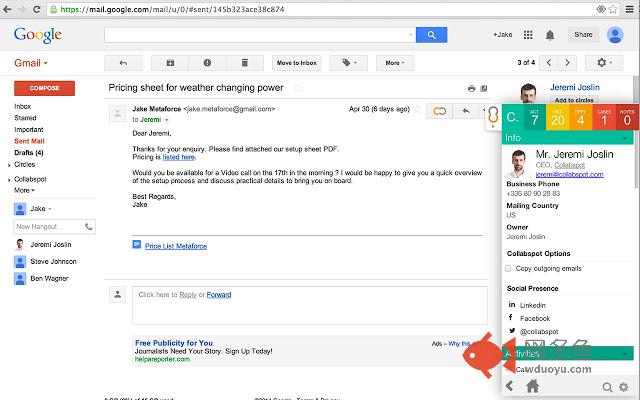The image size is (640, 400).
Task: Print the conversation
Action: coord(471,88)
